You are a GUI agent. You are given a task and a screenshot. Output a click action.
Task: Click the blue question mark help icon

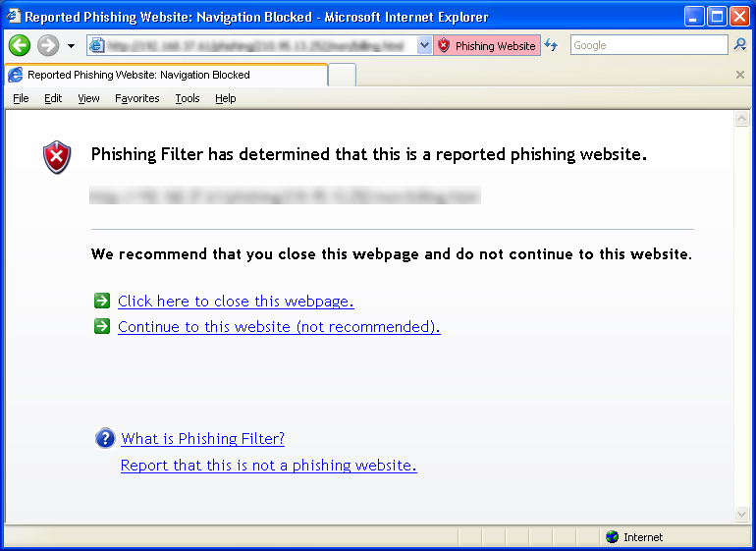105,439
